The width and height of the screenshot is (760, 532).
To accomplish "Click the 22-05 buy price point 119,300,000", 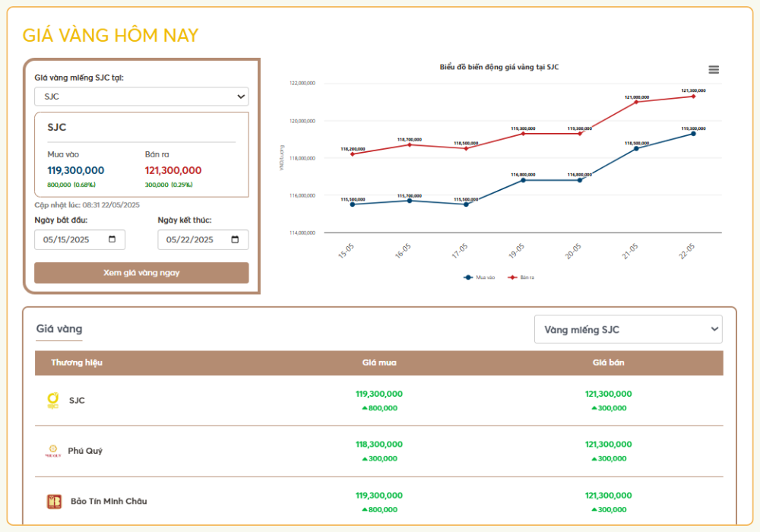I will 693,134.
